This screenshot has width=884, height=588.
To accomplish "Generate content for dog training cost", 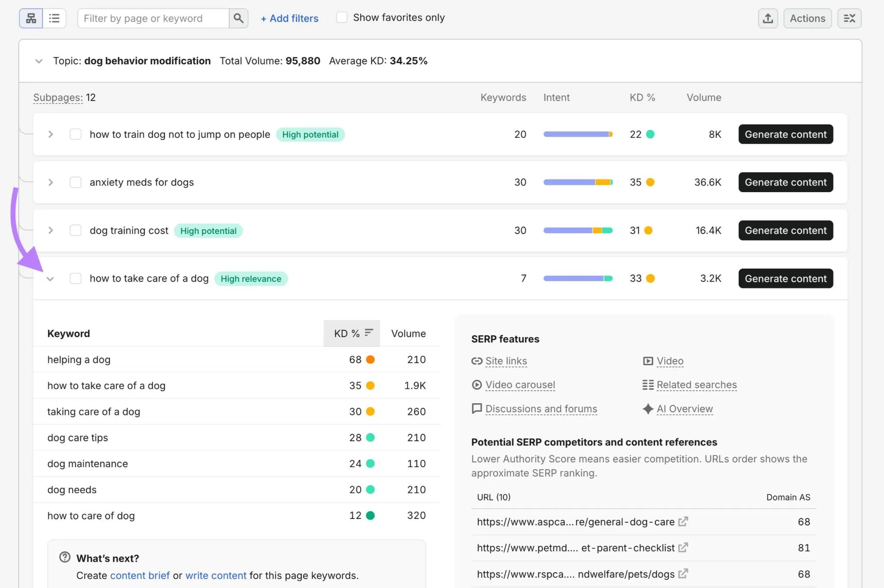I will click(786, 230).
